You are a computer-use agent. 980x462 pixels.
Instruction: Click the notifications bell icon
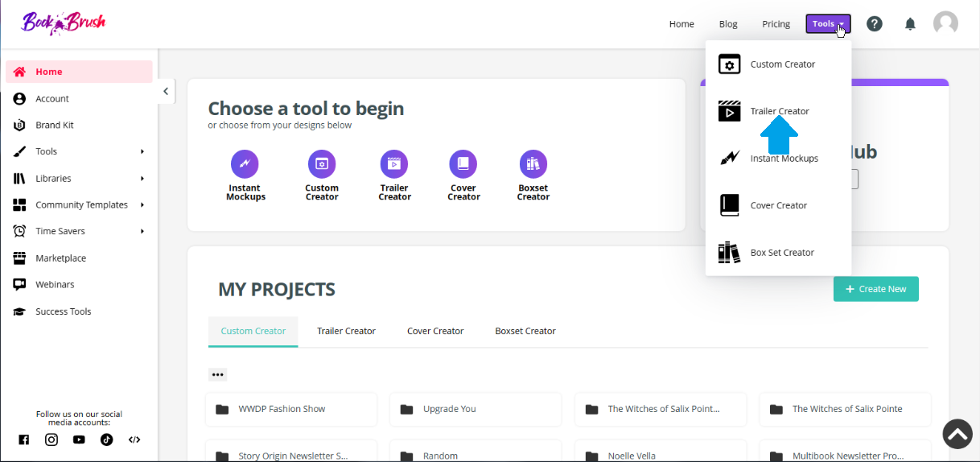pos(910,24)
